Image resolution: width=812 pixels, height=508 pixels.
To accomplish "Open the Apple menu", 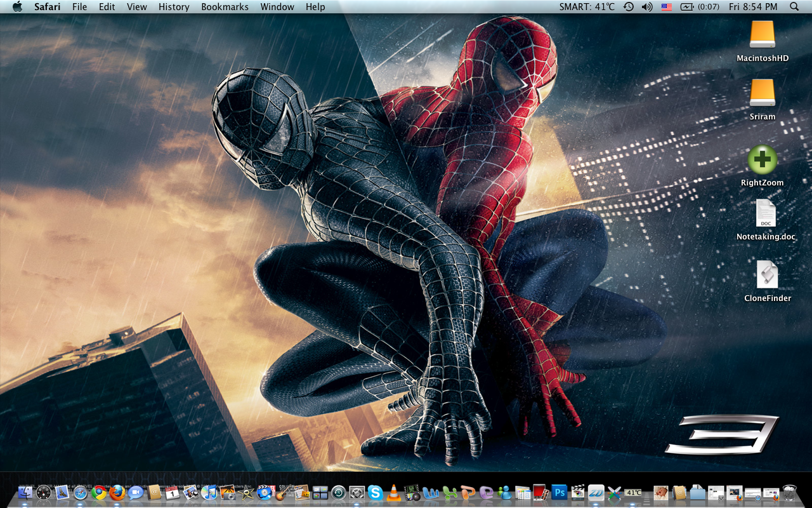I will click(17, 7).
